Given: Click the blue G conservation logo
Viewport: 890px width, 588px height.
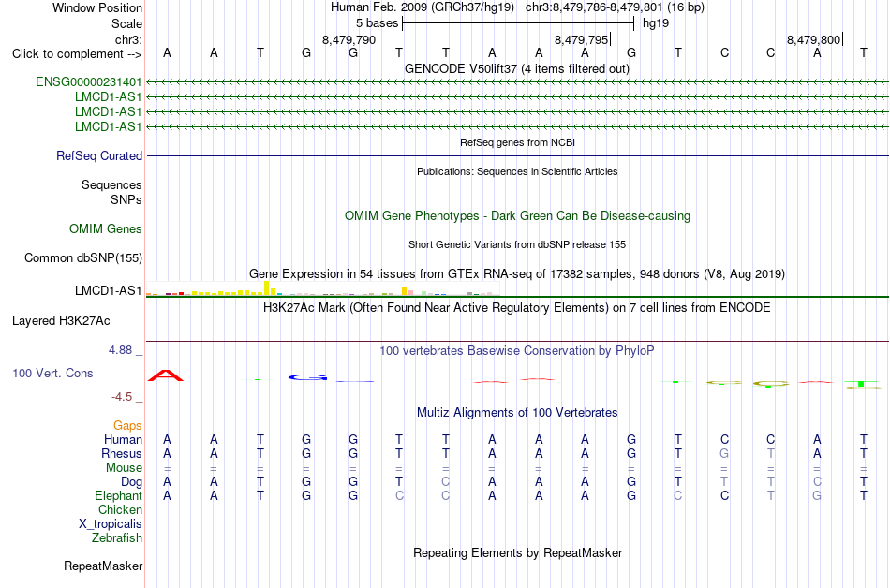Looking at the screenshot, I should [307, 377].
